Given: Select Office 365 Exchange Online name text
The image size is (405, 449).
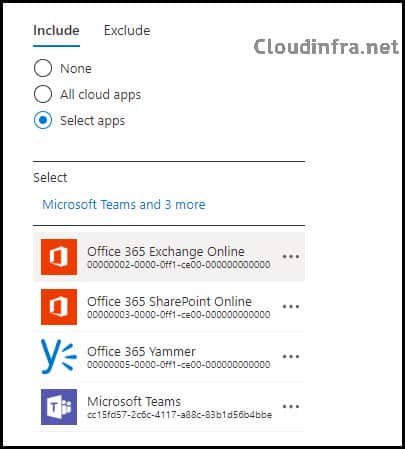Looking at the screenshot, I should (166, 252).
